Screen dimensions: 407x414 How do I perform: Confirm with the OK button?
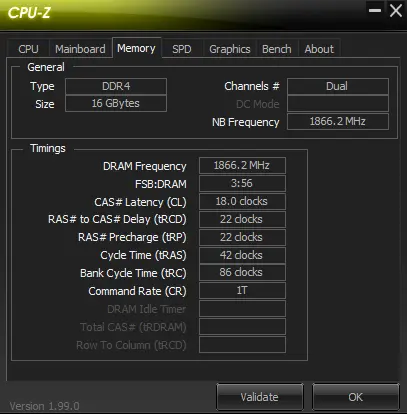pyautogui.click(x=356, y=397)
